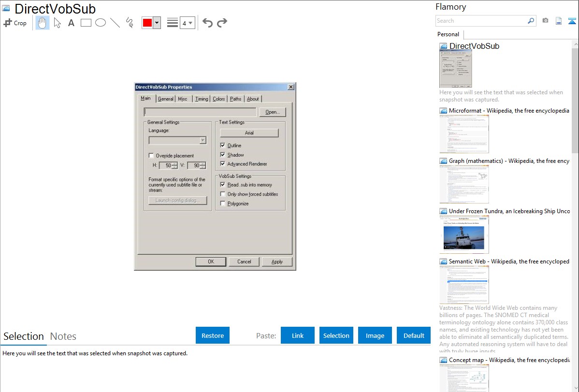Click the Paste Image button
The height and width of the screenshot is (392, 579).
click(375, 335)
